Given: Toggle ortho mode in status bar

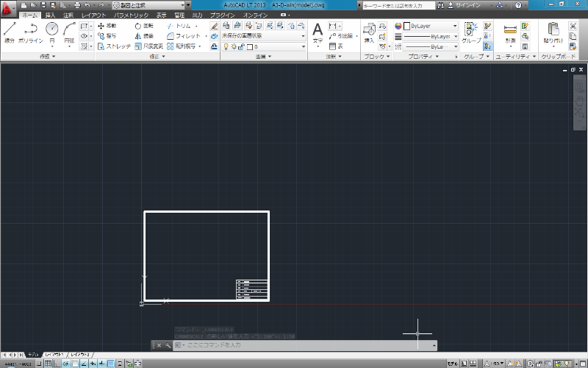Looking at the screenshot, I should tap(57, 364).
